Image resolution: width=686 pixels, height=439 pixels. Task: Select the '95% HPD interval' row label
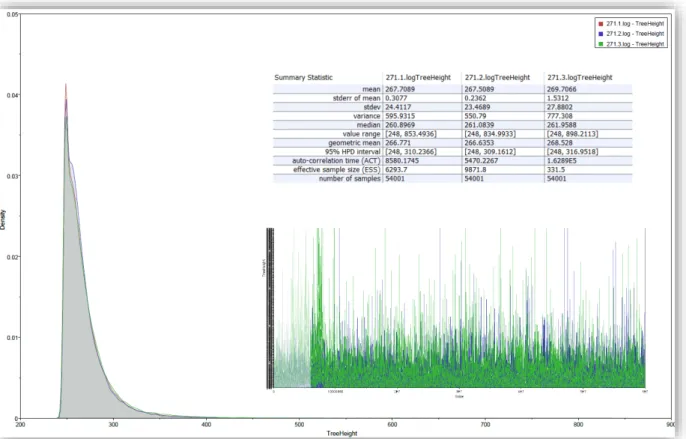[353, 152]
